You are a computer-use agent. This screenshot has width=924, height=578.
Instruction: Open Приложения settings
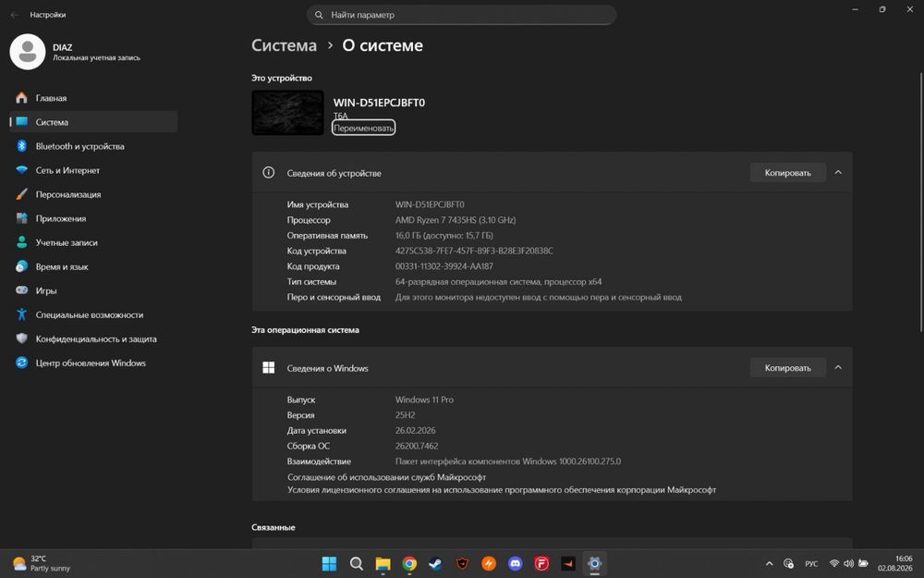[93, 219]
